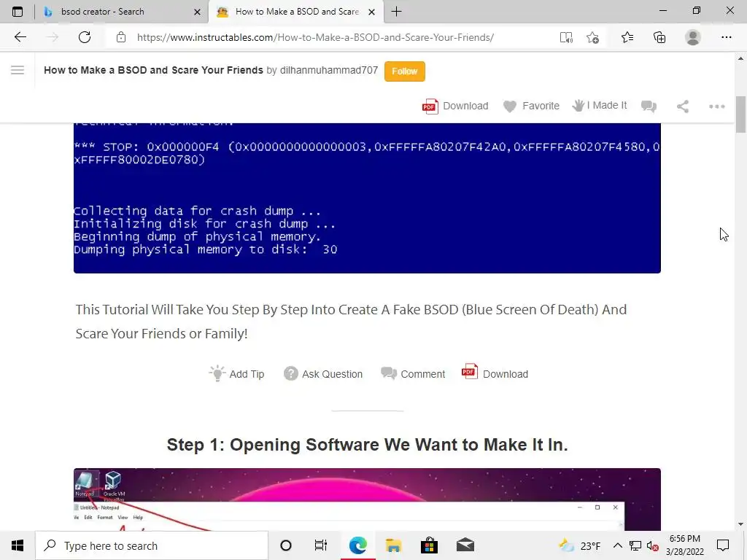Open a new browser tab

[396, 12]
